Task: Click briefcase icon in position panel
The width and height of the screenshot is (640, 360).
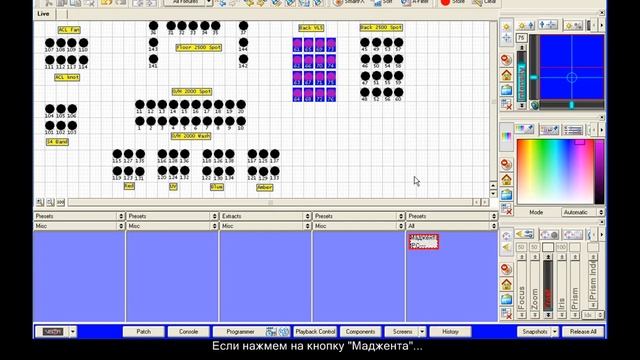Action: (x=507, y=90)
